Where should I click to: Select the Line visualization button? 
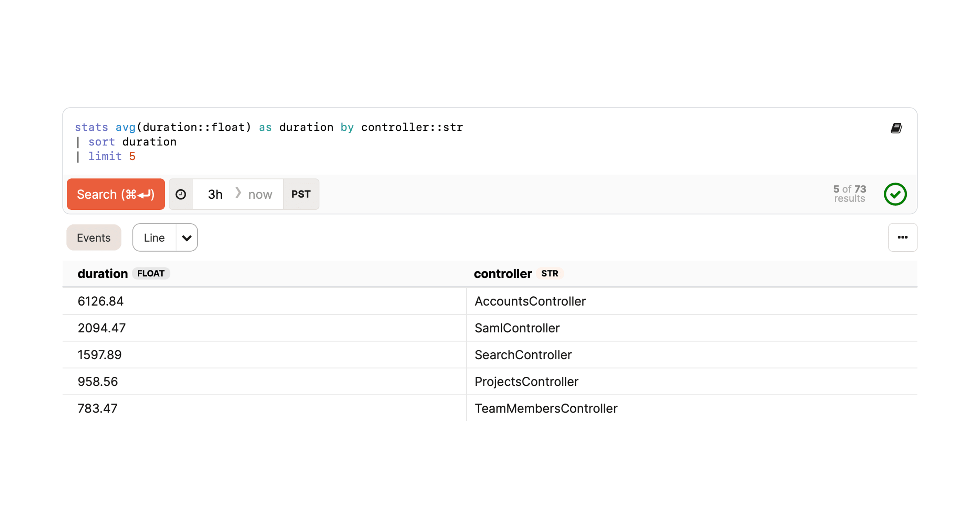[154, 238]
